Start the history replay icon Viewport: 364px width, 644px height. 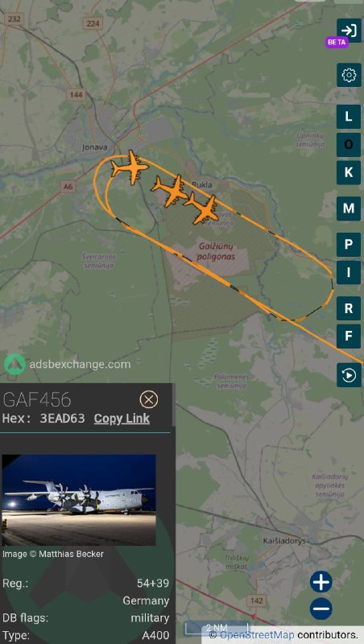click(349, 375)
